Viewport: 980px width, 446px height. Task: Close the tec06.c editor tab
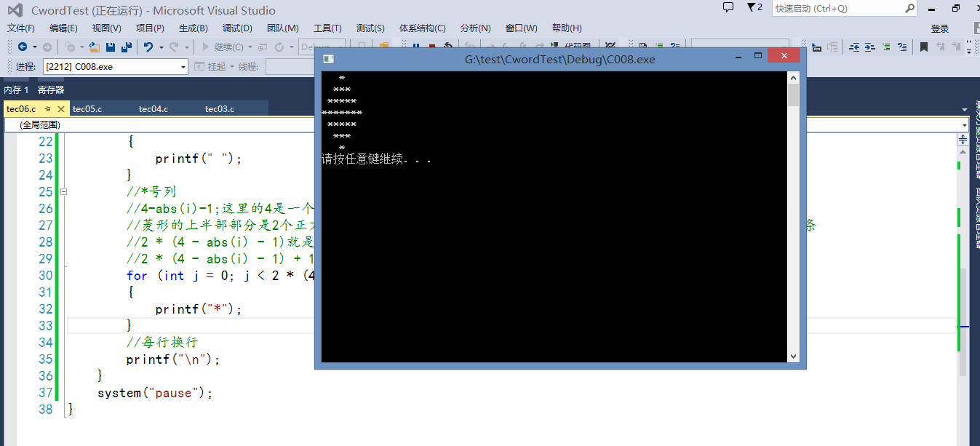click(61, 109)
